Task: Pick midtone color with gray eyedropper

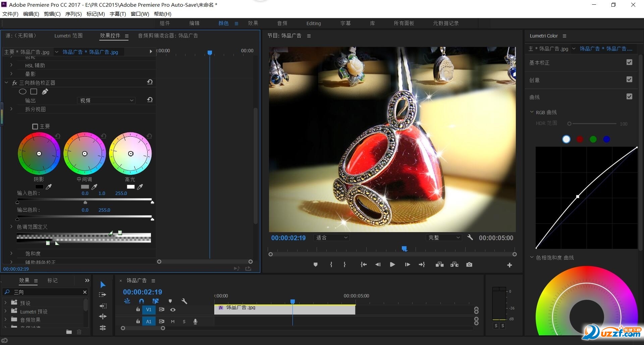Action: pos(95,187)
